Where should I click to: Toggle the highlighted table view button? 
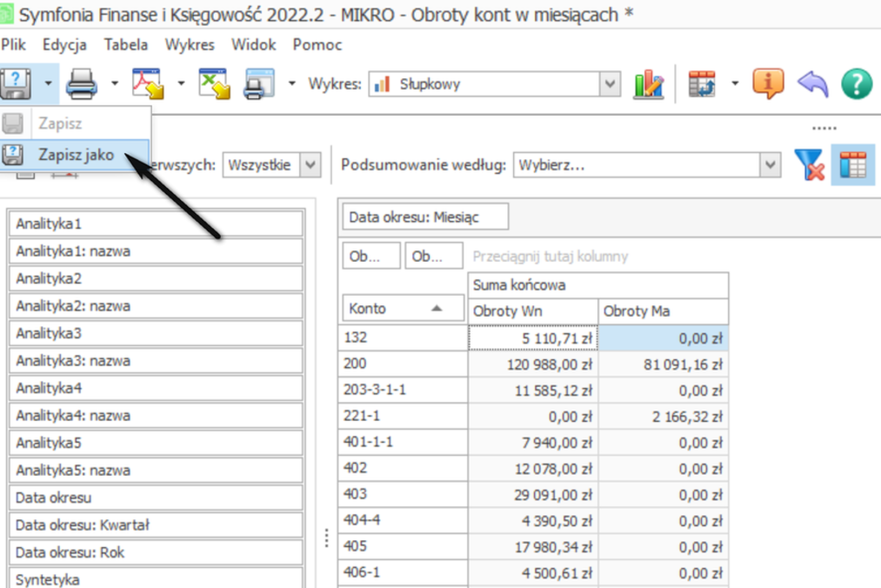[853, 165]
